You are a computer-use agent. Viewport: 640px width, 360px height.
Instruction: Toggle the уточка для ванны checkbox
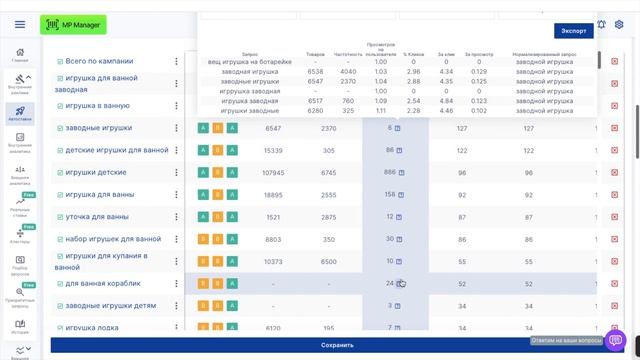point(60,217)
